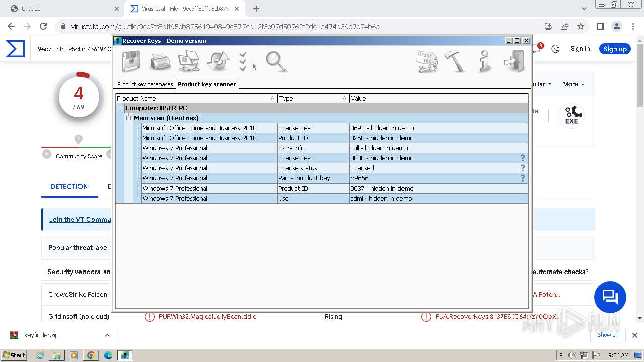Click the scan network computers icon

(x=189, y=62)
